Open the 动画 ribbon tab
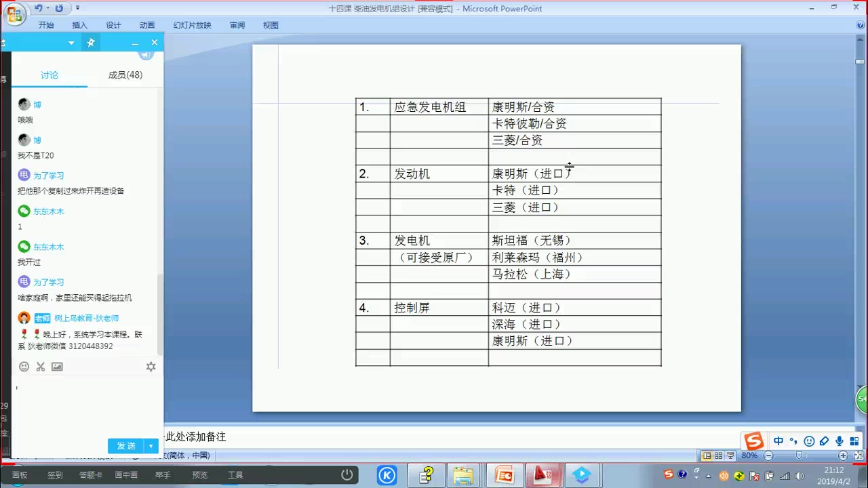868x488 pixels. [x=147, y=25]
